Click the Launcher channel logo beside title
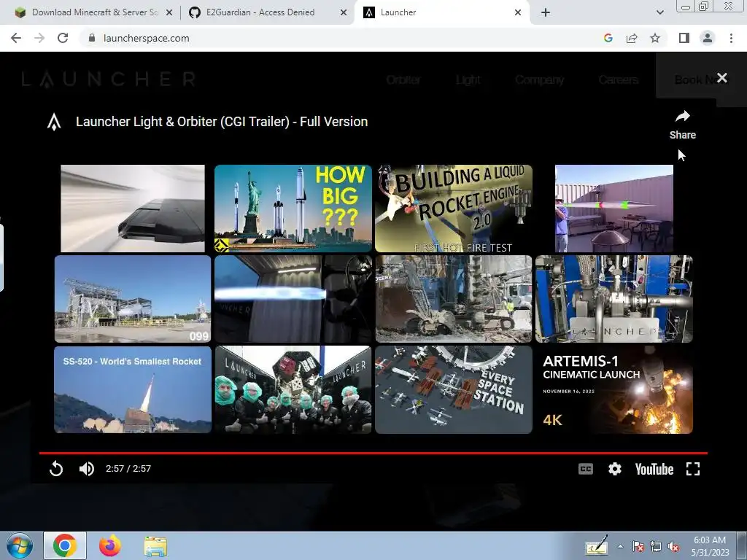The width and height of the screenshot is (747, 560). (x=54, y=122)
